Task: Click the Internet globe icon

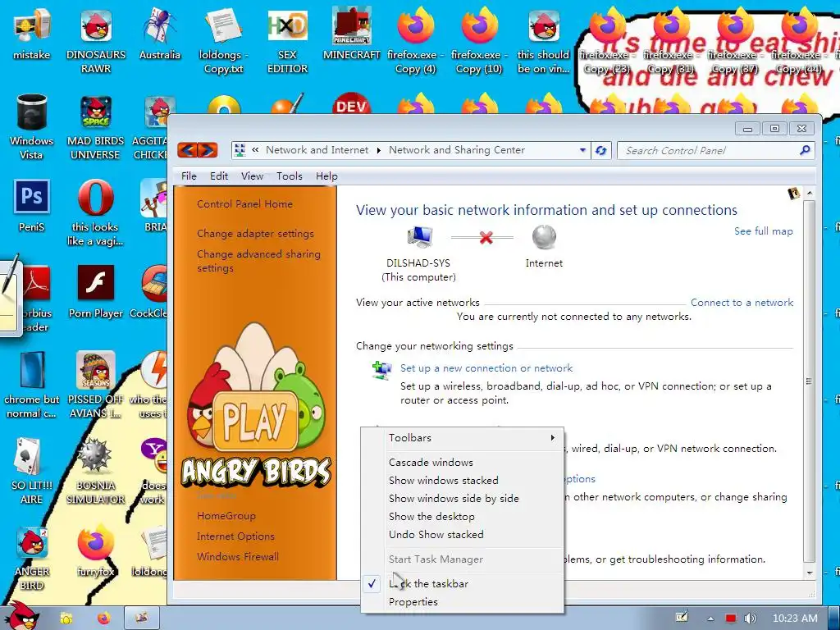Action: pos(544,237)
